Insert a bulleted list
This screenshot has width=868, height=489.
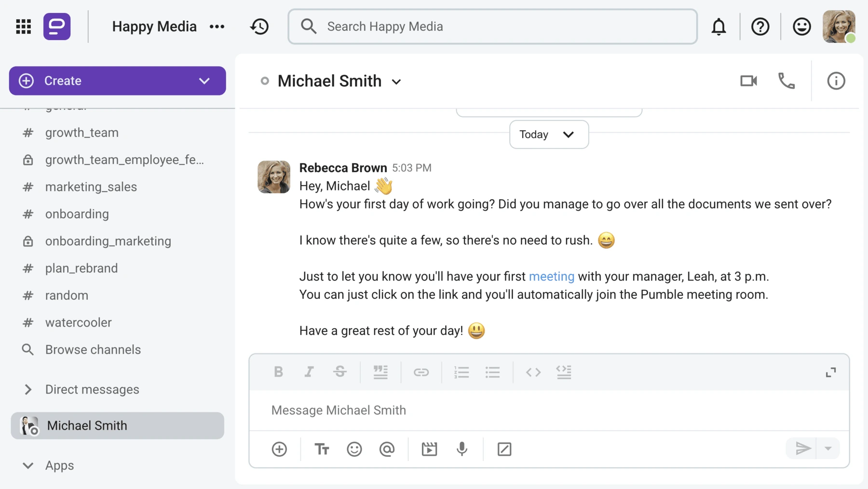click(492, 372)
